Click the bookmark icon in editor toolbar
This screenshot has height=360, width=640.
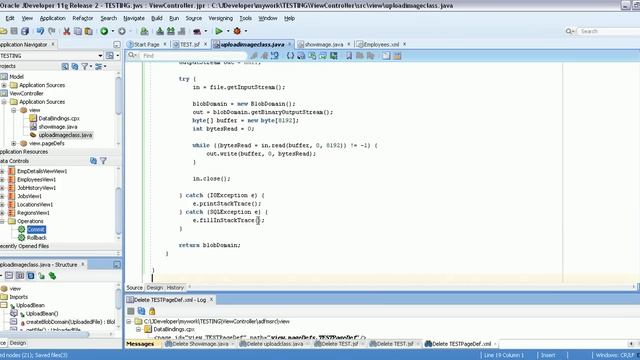349,56
